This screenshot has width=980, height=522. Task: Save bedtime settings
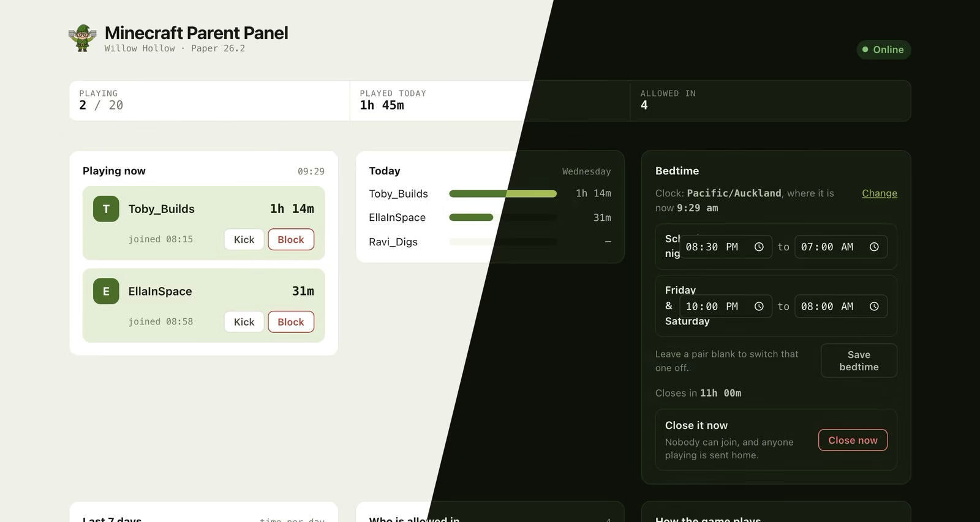859,360
